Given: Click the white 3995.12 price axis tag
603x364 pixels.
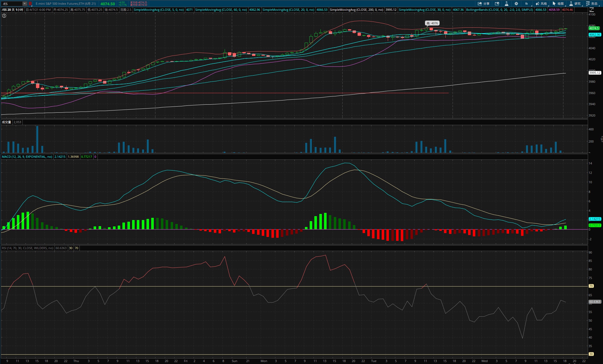Looking at the screenshot, I should [x=594, y=73].
